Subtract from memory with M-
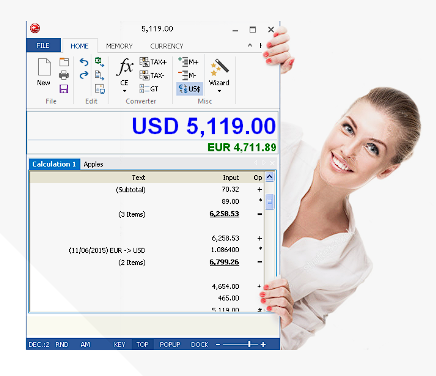Image resolution: width=436 pixels, height=376 pixels. [x=187, y=75]
